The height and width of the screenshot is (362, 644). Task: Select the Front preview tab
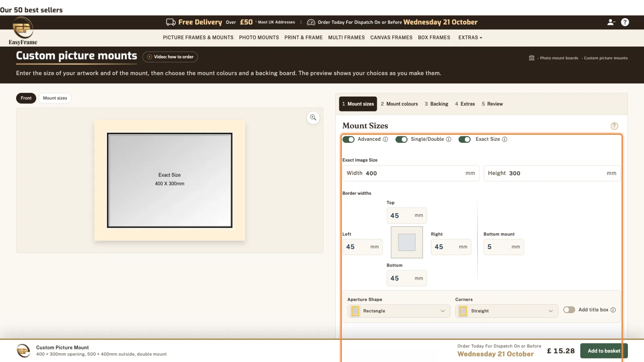pyautogui.click(x=26, y=98)
